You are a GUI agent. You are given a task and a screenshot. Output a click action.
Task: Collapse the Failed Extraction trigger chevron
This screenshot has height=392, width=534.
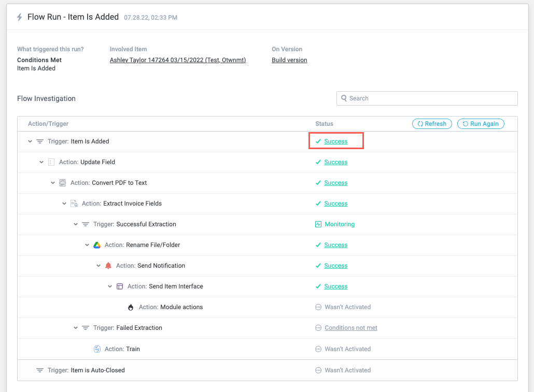pyautogui.click(x=76, y=328)
